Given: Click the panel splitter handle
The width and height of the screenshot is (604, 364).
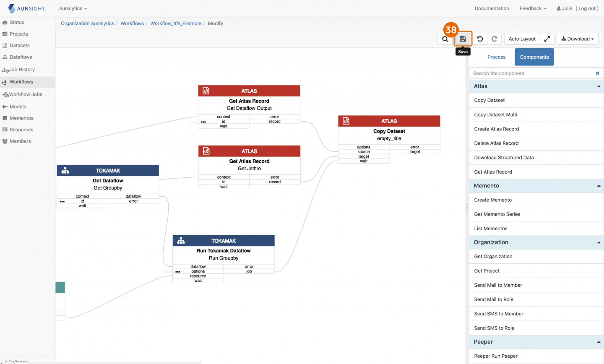Looking at the screenshot, I should point(467,208).
